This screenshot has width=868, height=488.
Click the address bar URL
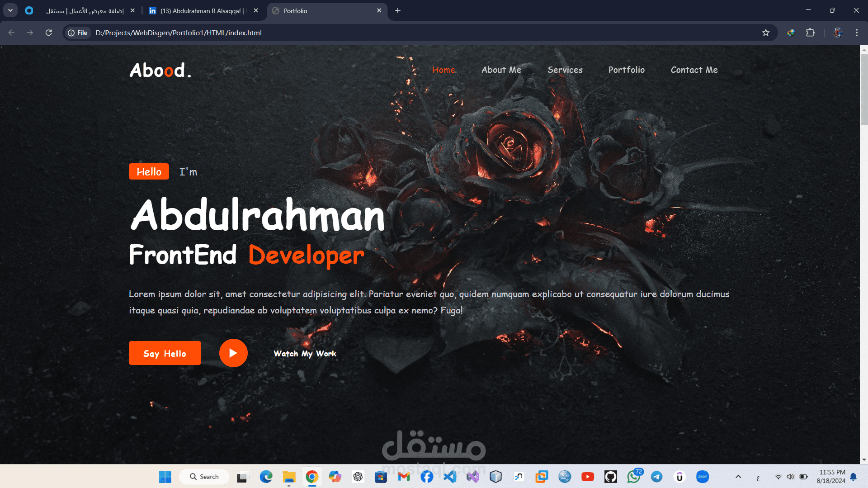click(x=179, y=33)
